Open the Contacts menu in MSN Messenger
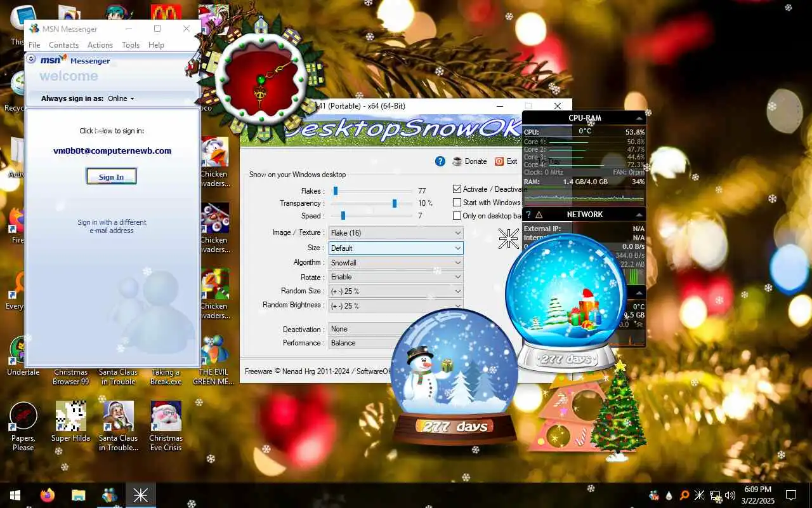 point(63,45)
